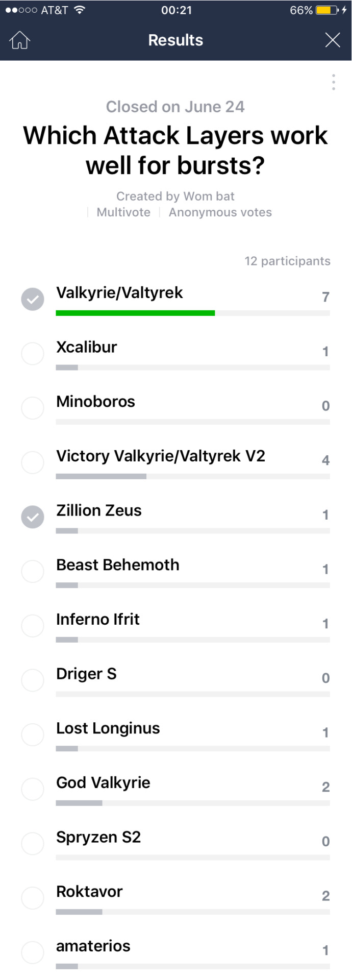
Task: Uncheck the Zillion Zeus vote circle
Action: (33, 517)
